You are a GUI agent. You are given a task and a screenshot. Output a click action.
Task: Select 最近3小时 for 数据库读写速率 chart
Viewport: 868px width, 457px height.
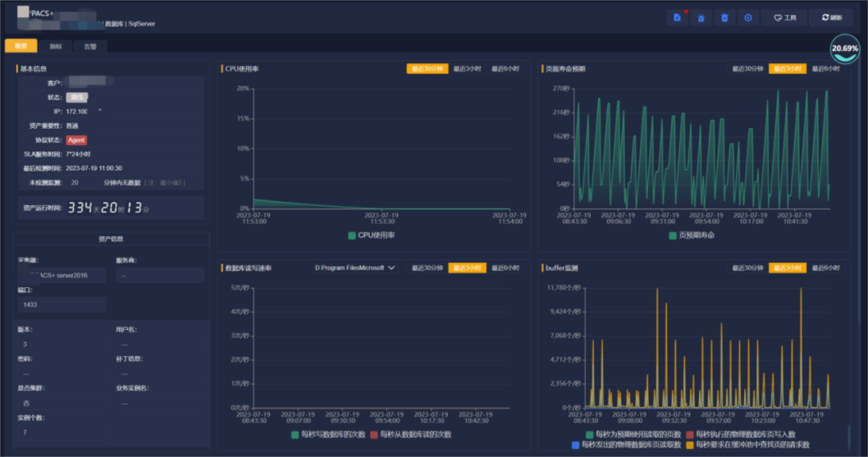coord(467,268)
